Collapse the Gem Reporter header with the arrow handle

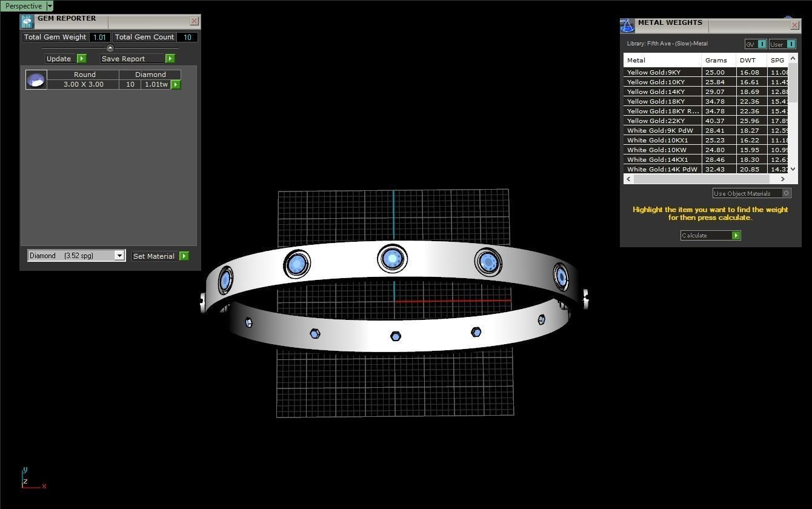[110, 48]
